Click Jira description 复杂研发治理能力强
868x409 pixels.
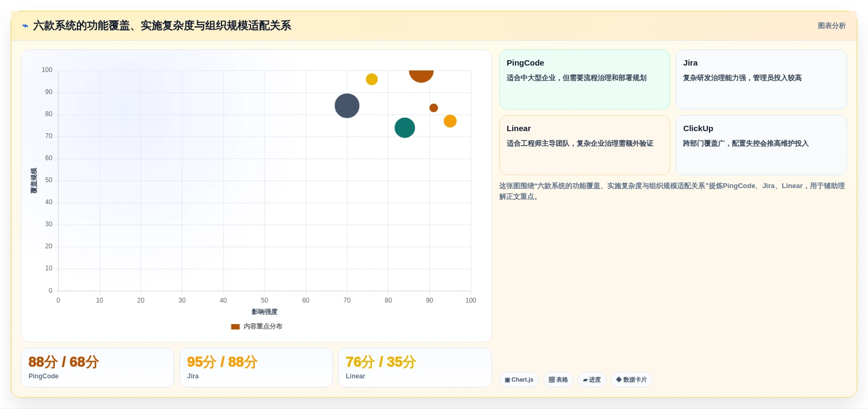tap(742, 78)
